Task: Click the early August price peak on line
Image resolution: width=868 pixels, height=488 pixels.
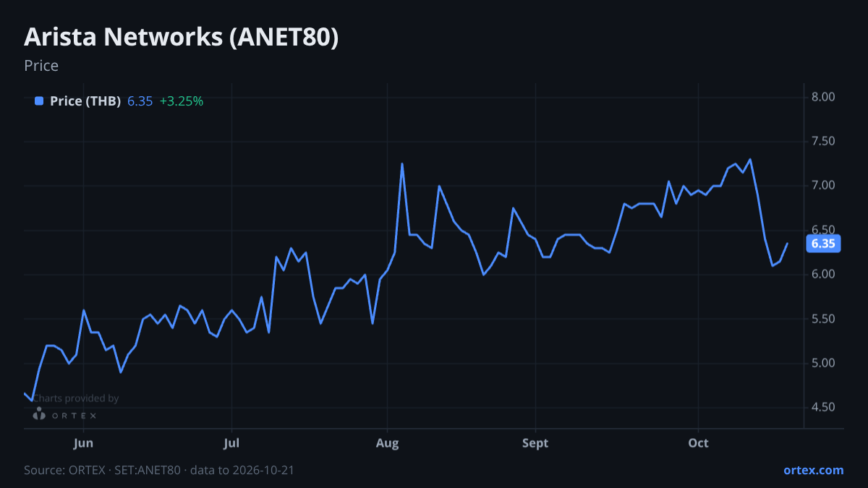Action: 402,163
